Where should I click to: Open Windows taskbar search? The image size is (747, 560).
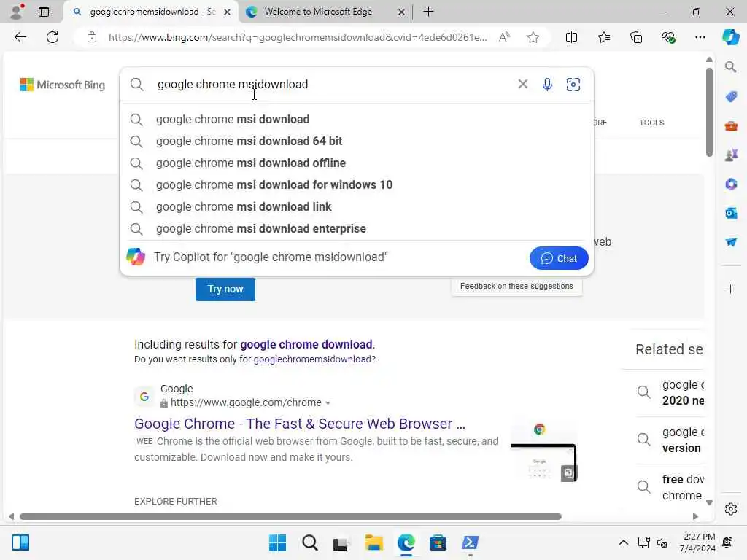[309, 542]
